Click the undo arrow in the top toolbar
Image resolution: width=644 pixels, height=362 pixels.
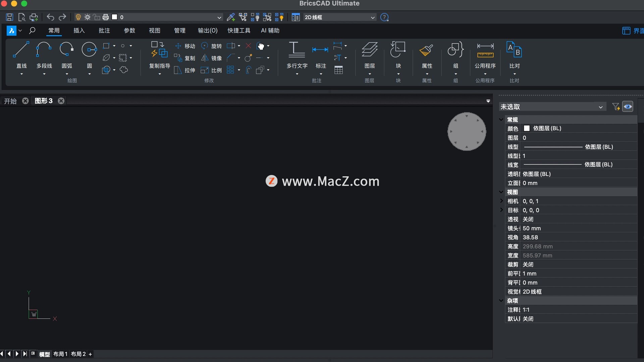pos(50,17)
